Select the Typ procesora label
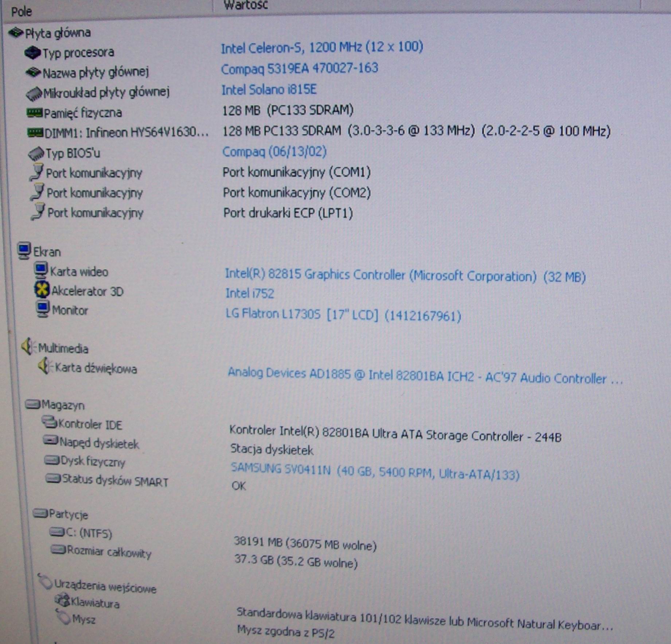This screenshot has width=671, height=644. 78,53
